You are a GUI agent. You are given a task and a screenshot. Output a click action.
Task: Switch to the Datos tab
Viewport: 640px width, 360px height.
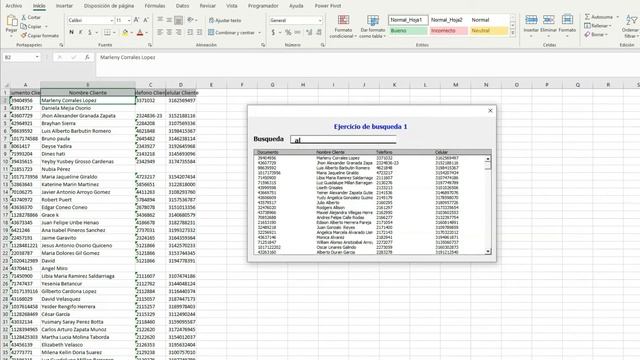click(x=182, y=6)
